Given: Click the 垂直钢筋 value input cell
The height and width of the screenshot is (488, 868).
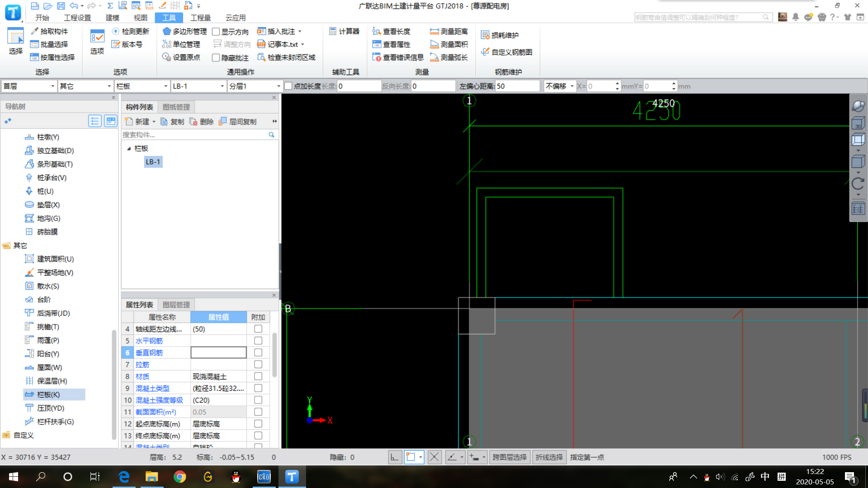Looking at the screenshot, I should (218, 353).
